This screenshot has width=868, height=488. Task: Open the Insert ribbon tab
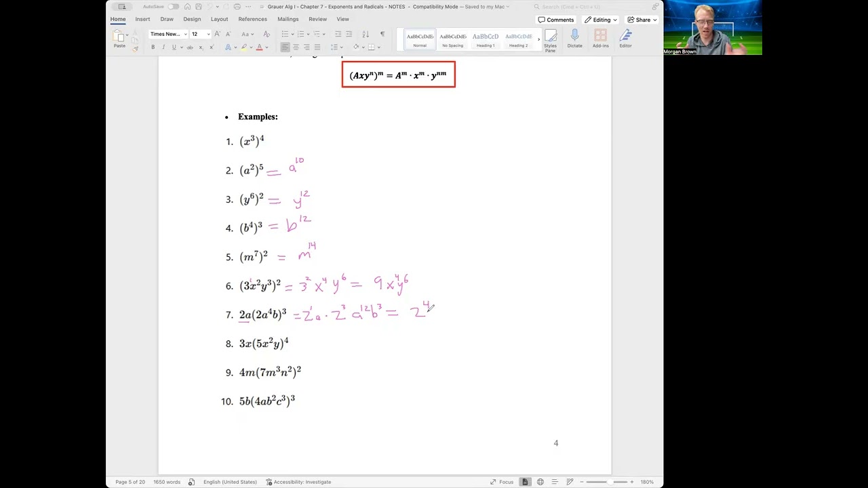point(142,19)
